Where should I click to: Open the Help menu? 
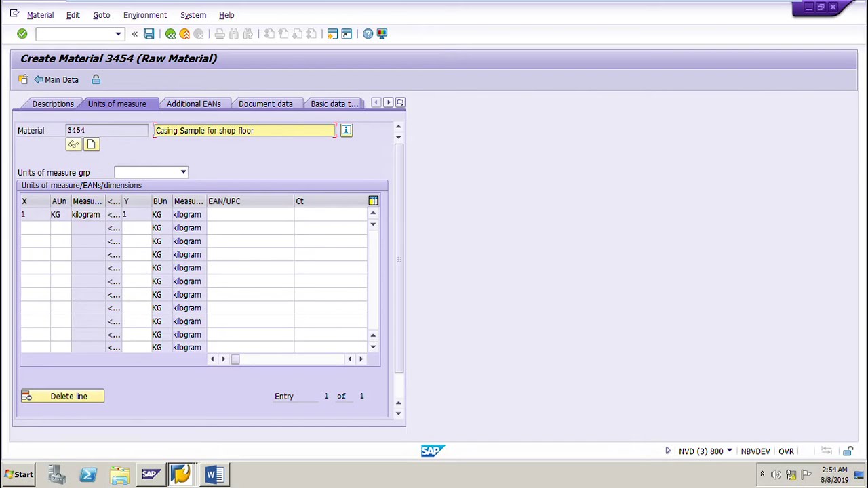[226, 15]
